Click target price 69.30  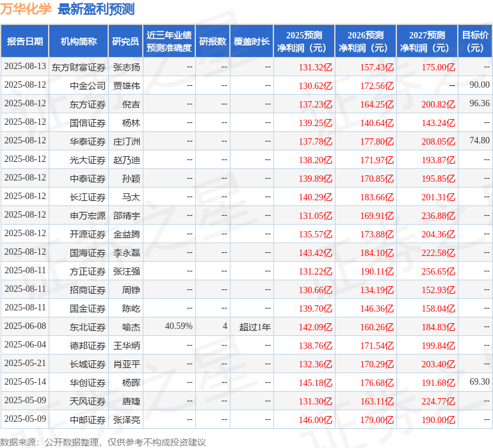click(480, 381)
